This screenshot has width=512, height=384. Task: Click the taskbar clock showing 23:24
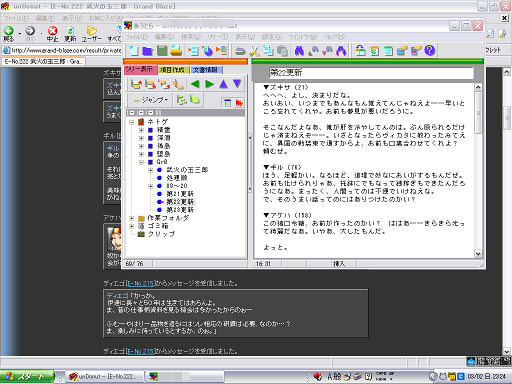(x=499, y=377)
